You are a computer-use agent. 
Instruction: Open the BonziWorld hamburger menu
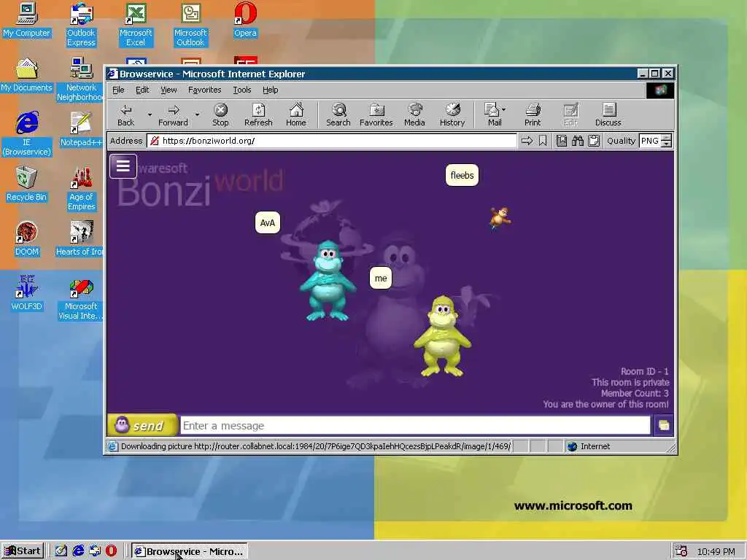123,166
